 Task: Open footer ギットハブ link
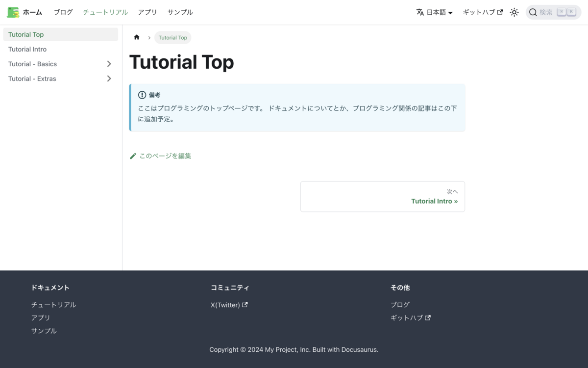pos(411,317)
